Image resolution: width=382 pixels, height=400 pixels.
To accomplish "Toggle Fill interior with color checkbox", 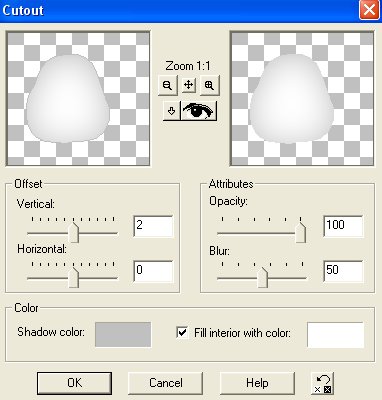I will pyautogui.click(x=182, y=332).
